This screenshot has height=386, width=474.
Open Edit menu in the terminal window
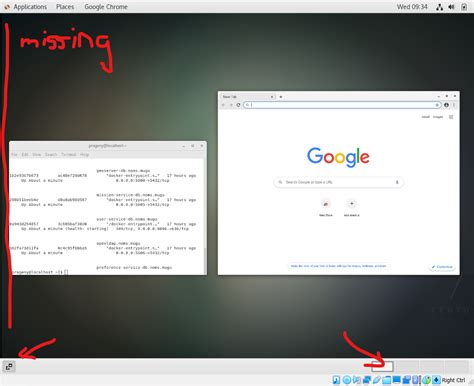25,154
